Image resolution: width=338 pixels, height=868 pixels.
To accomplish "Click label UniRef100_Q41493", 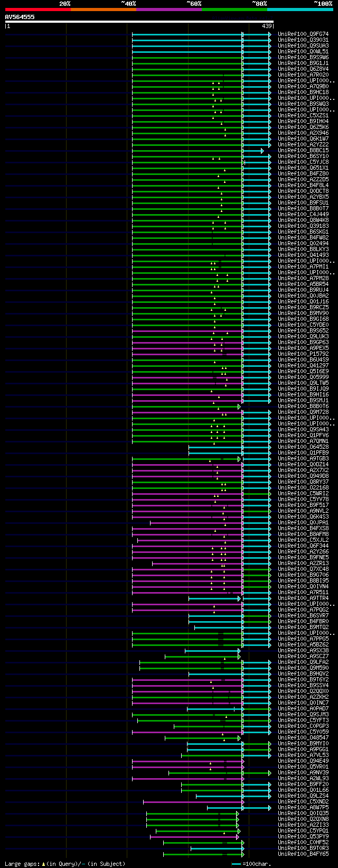I will pos(303,255).
